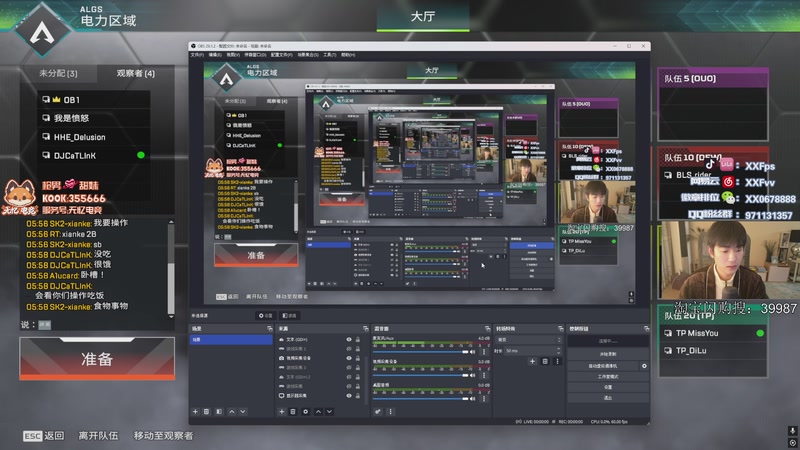Image resolution: width=800 pixels, height=450 pixels.
Task: Click OBS 工作室模式 button
Action: (x=608, y=377)
